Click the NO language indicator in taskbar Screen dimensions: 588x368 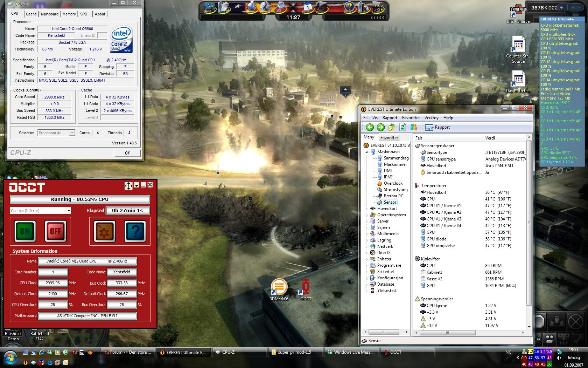509,352
